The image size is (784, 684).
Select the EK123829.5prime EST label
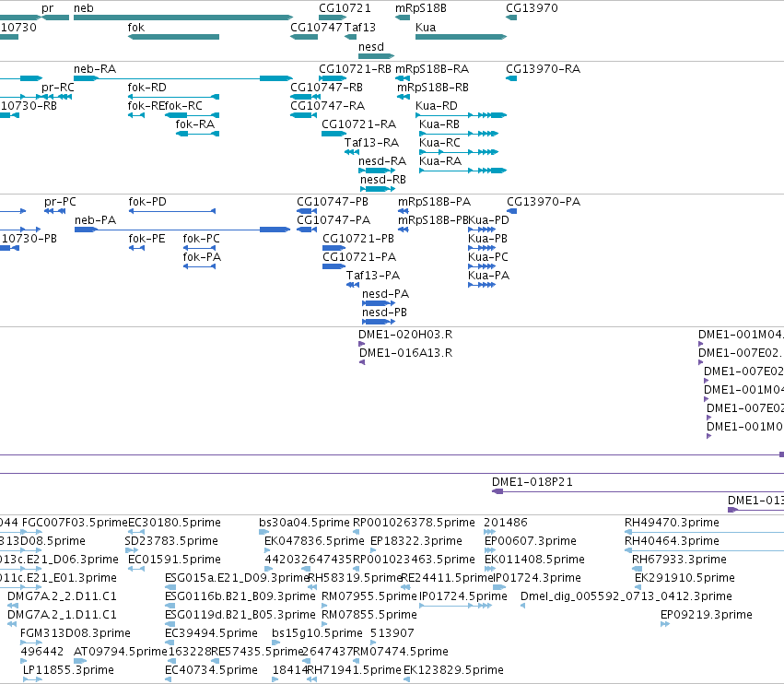tap(453, 670)
